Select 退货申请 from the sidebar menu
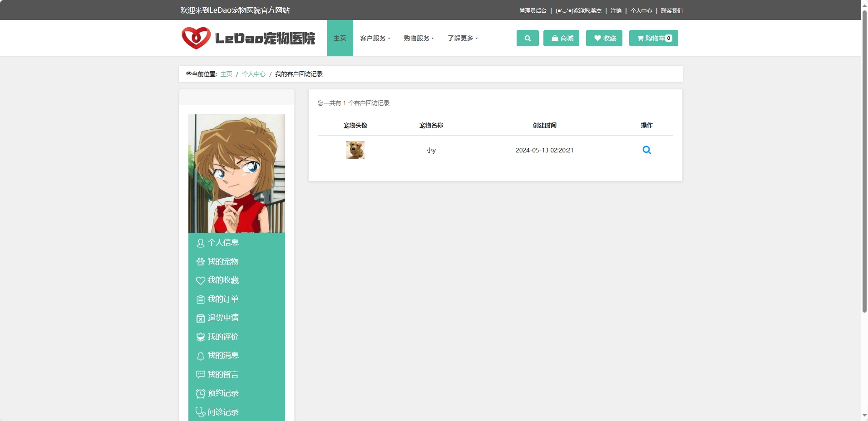The height and width of the screenshot is (421, 868). click(223, 318)
